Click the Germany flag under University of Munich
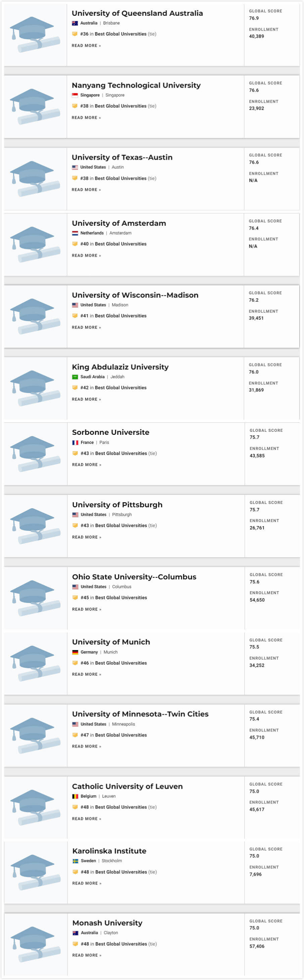The width and height of the screenshot is (304, 980). pos(75,652)
